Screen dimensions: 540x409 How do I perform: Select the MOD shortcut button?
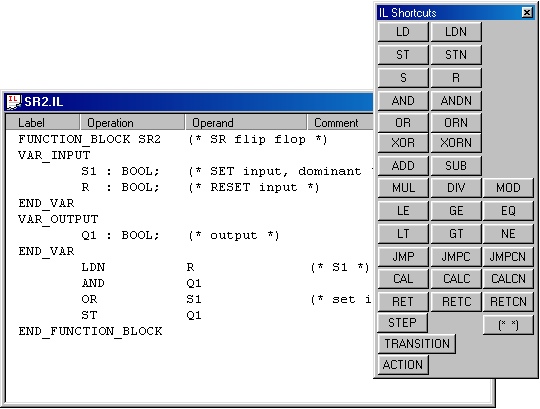pyautogui.click(x=508, y=188)
